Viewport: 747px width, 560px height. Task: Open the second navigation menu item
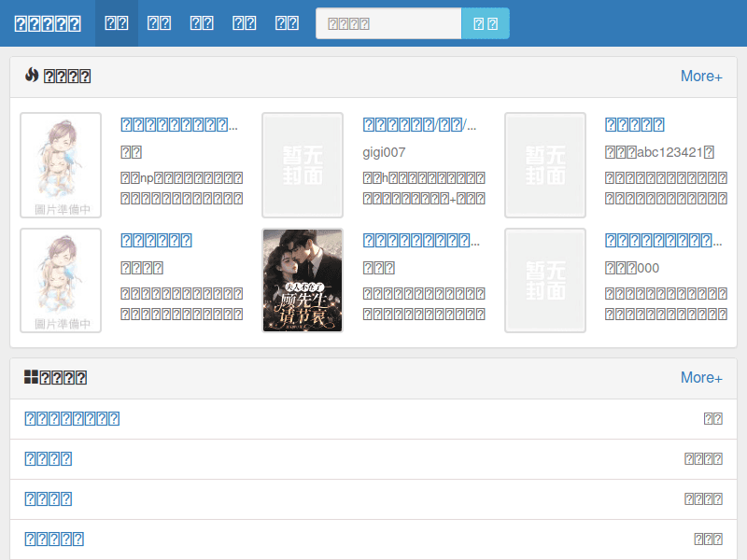tap(160, 23)
